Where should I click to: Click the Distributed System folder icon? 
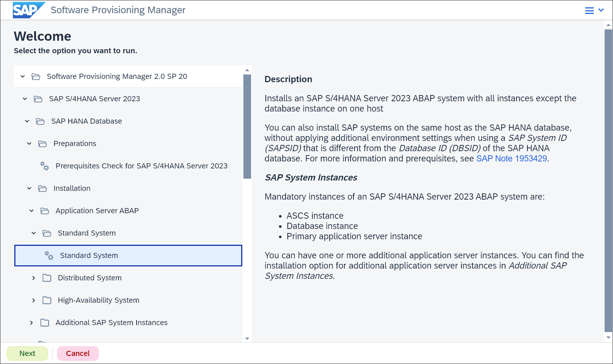[x=47, y=278]
